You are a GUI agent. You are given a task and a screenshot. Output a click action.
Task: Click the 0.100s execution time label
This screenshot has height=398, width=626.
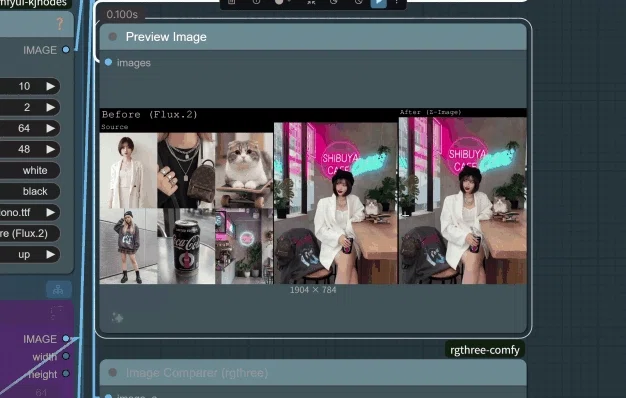pos(122,14)
